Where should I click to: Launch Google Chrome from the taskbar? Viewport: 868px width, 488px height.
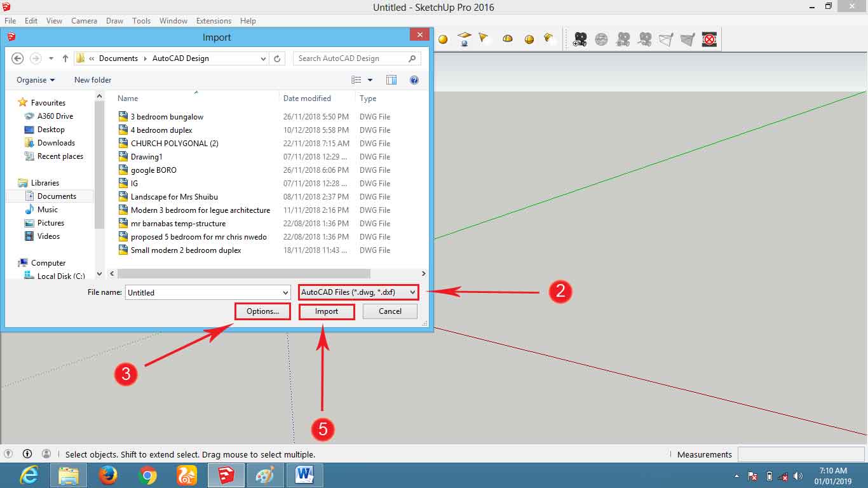click(147, 475)
